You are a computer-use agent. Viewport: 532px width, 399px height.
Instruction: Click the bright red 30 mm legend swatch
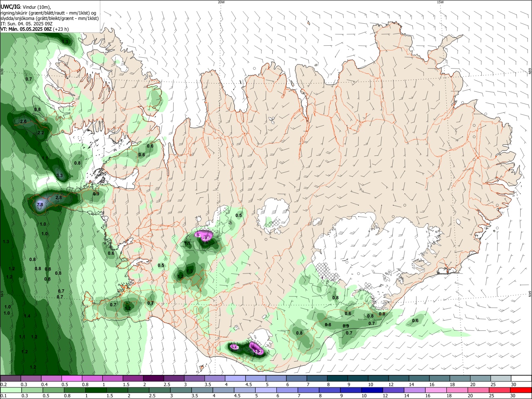click(521, 390)
